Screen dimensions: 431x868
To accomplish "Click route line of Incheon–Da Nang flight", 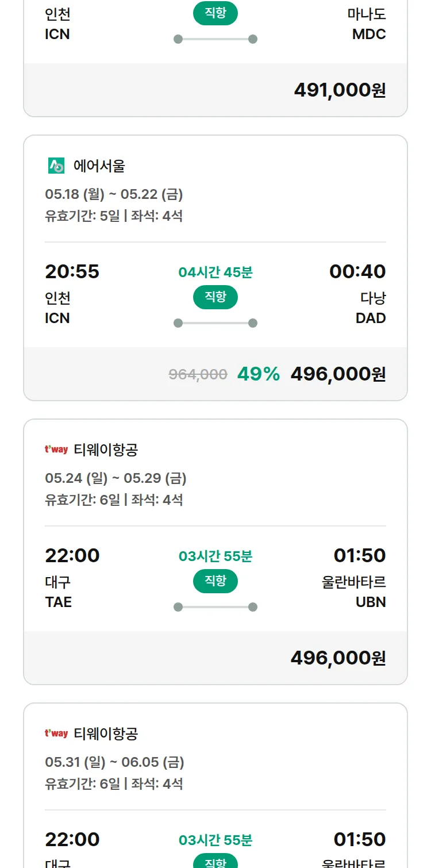I will coord(215,323).
